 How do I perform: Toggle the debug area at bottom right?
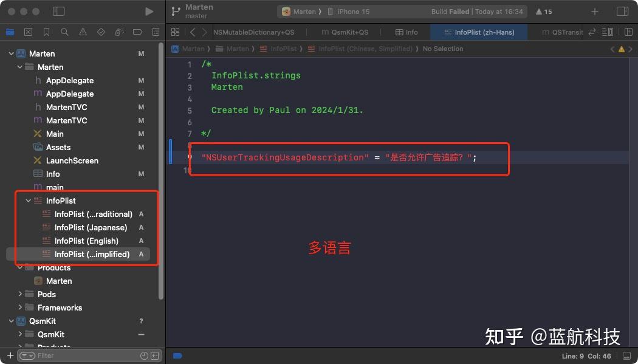pos(626,355)
